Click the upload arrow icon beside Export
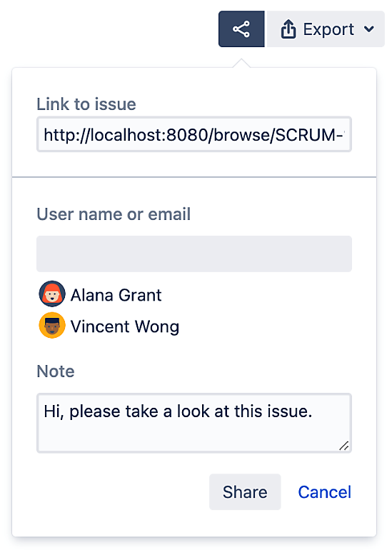Image resolution: width=392 pixels, height=550 pixels. pos(288,29)
